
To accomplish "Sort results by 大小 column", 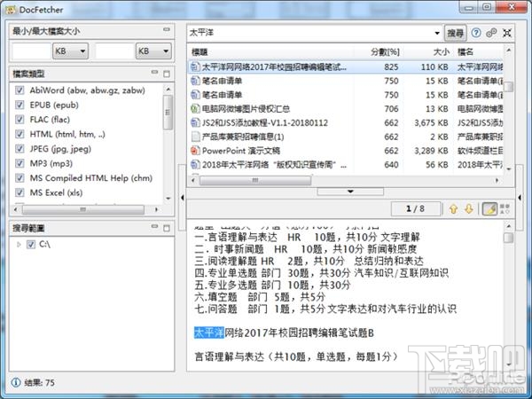I will (x=428, y=52).
